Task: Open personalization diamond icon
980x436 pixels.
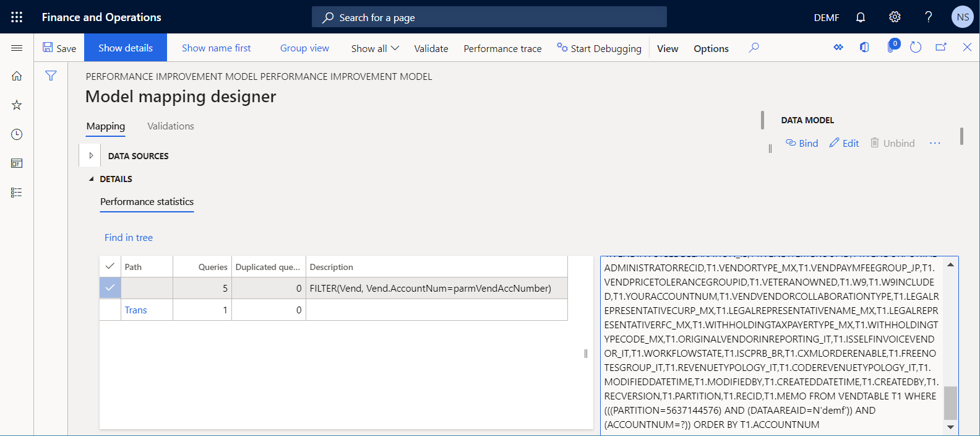Action: [x=838, y=47]
